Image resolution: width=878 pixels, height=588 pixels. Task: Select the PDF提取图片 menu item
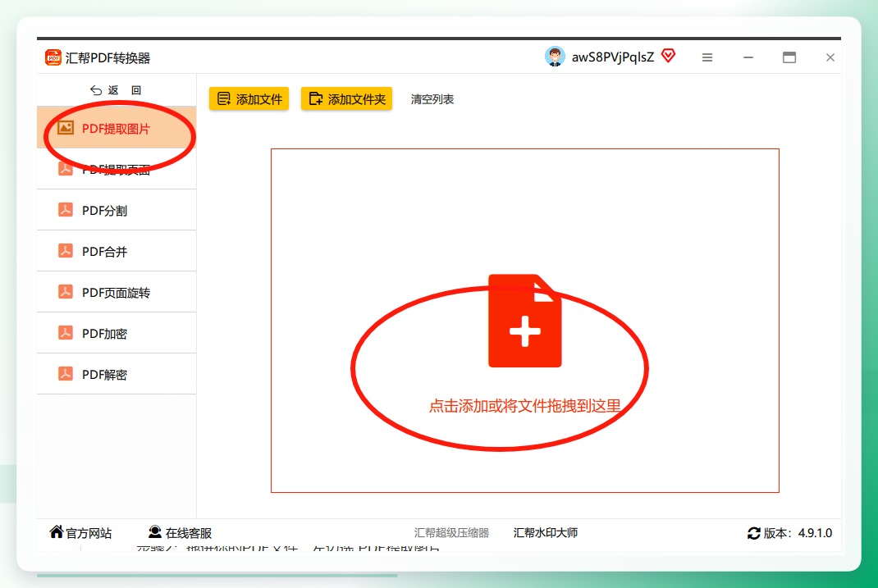[x=117, y=128]
